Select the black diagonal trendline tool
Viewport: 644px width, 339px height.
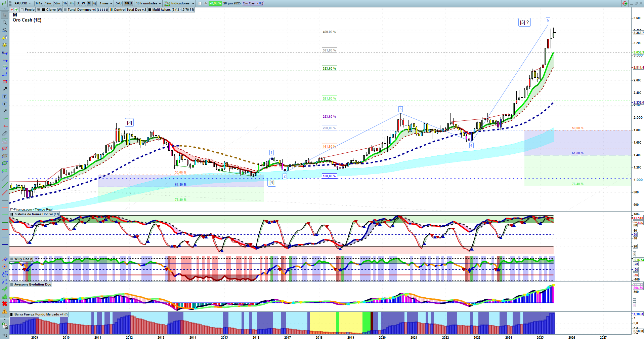[x=4, y=178]
